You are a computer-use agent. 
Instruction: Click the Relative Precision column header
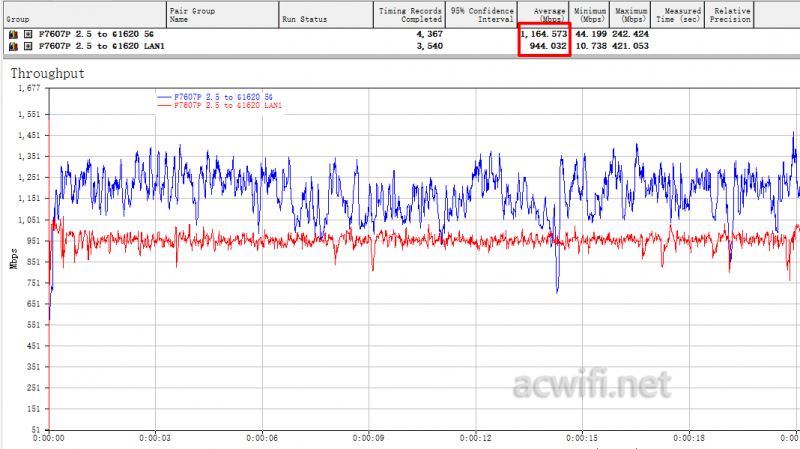(730, 15)
